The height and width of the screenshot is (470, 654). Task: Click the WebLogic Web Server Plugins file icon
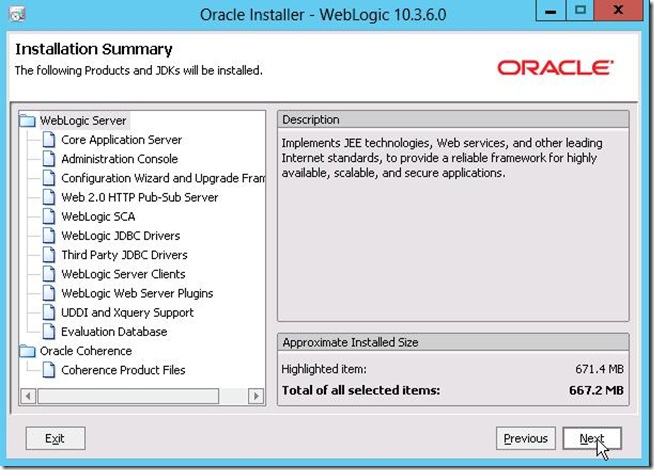[x=49, y=293]
